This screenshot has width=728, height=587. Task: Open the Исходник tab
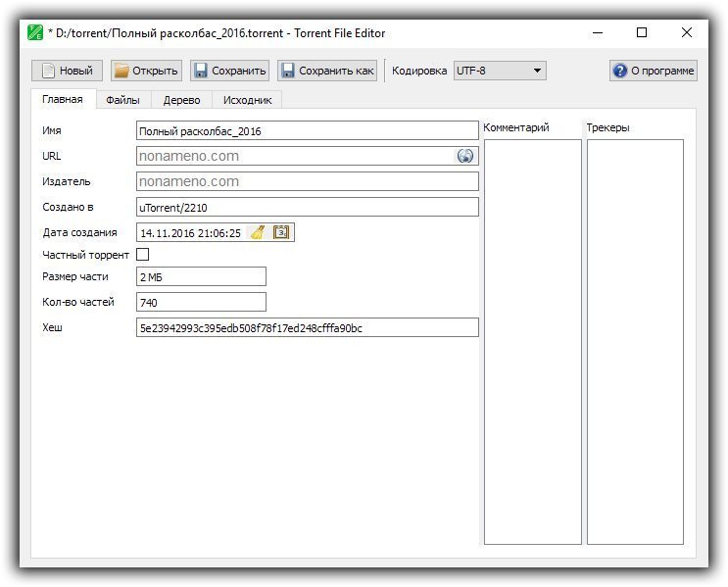(x=247, y=100)
